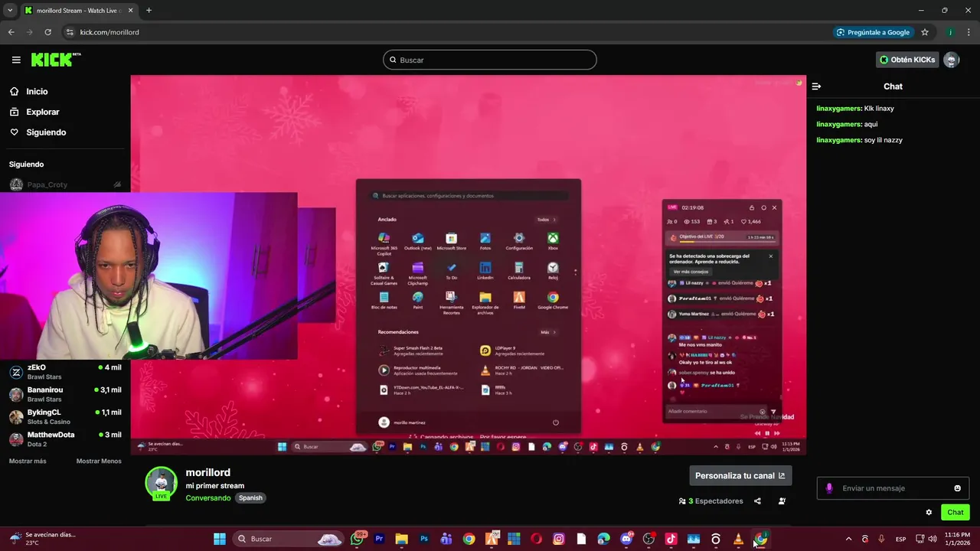Toggle the microphone icon in system tray
This screenshot has width=980, height=551.
click(x=881, y=539)
